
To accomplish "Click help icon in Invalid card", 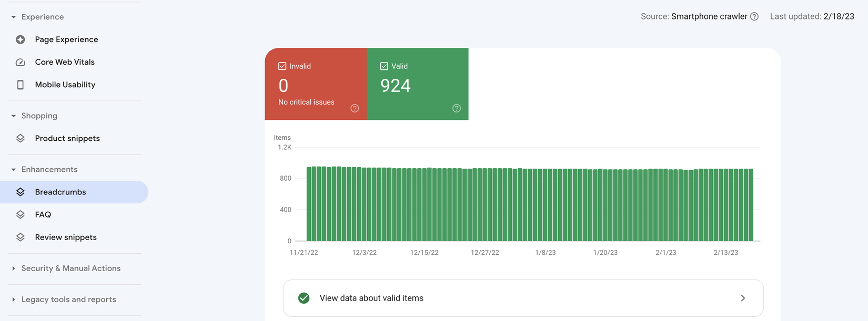I will [355, 108].
